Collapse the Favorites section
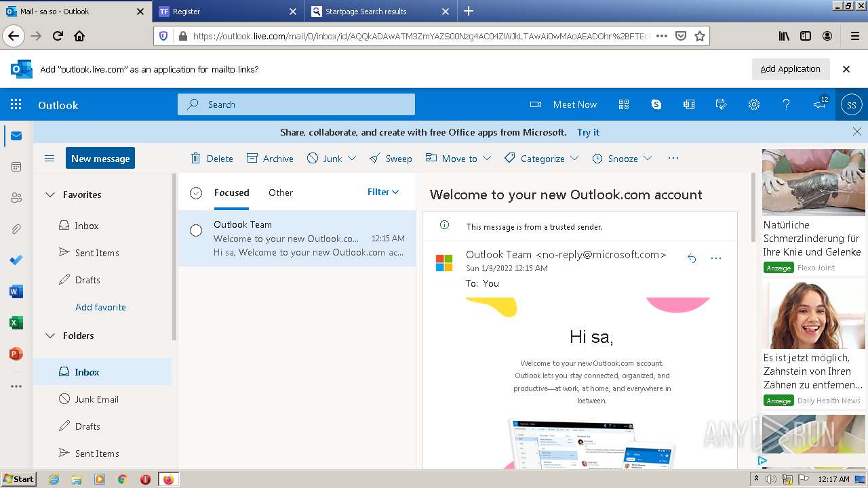Image resolution: width=868 pixels, height=488 pixels. 50,195
